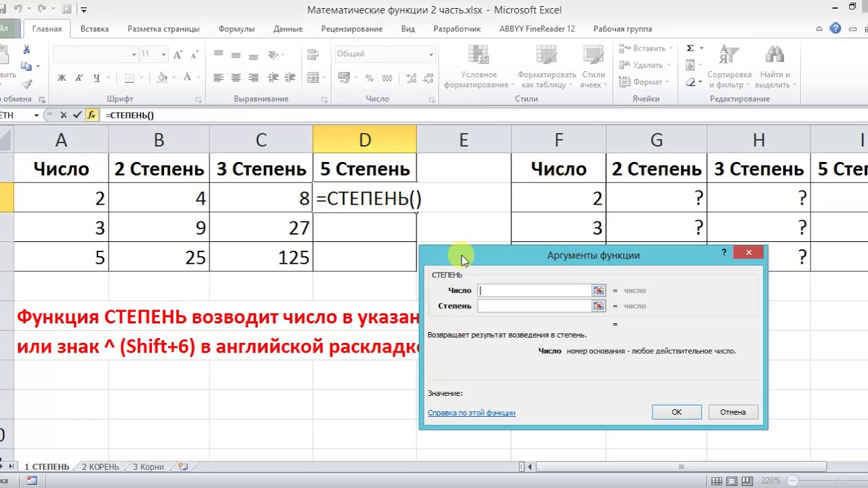Select the Format Painter brush icon
868x488 pixels.
[26, 84]
